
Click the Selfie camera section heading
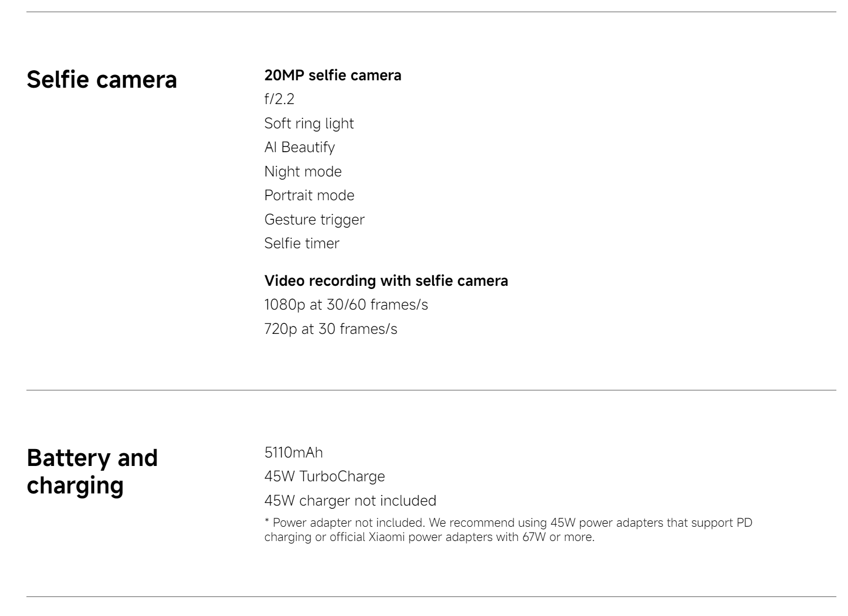click(x=101, y=80)
